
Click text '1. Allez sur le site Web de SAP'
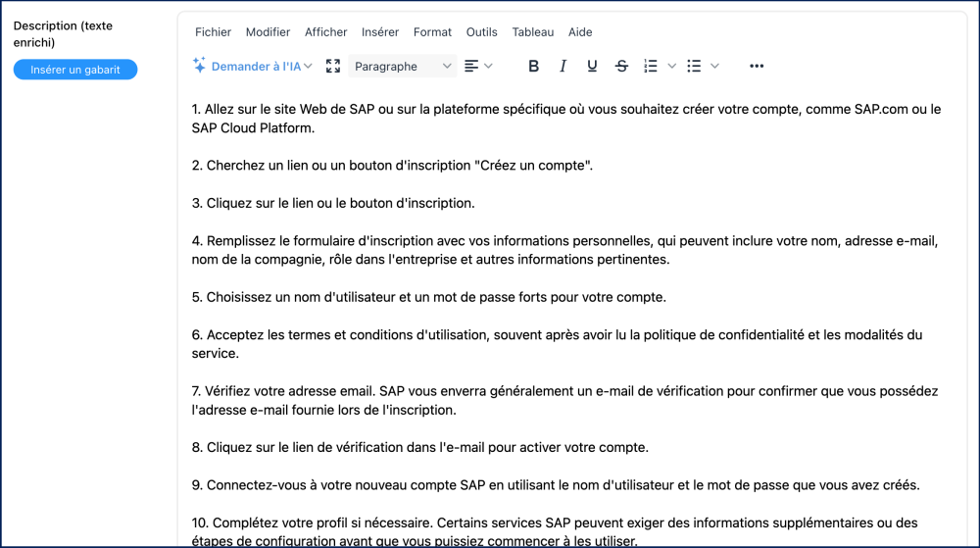[283, 110]
